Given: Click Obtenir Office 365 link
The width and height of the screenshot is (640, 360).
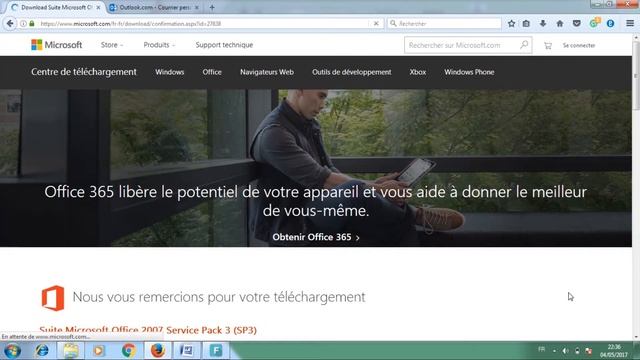Looking at the screenshot, I should click(x=316, y=237).
